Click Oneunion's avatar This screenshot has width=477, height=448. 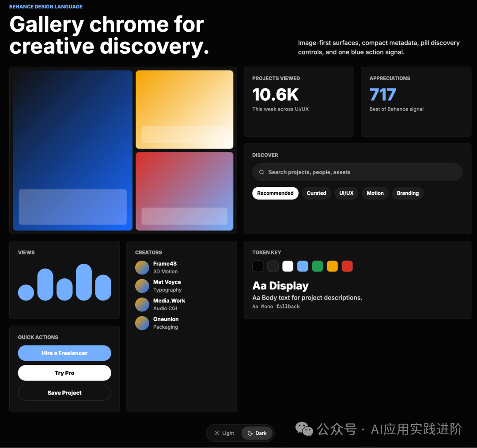pyautogui.click(x=142, y=323)
